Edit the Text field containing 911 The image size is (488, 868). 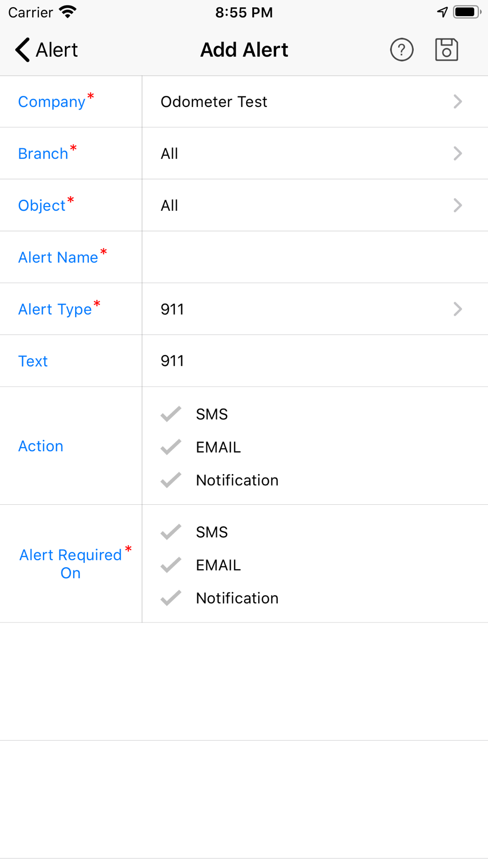click(315, 361)
